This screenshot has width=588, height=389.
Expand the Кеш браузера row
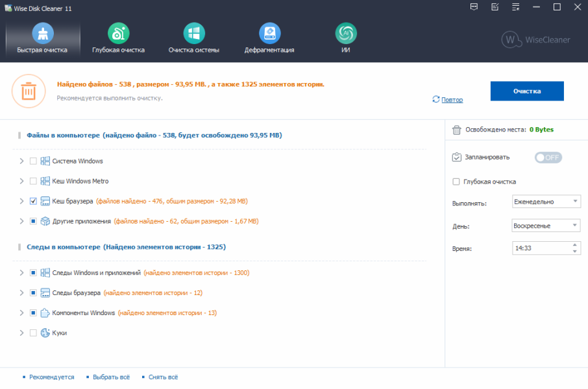tap(21, 201)
